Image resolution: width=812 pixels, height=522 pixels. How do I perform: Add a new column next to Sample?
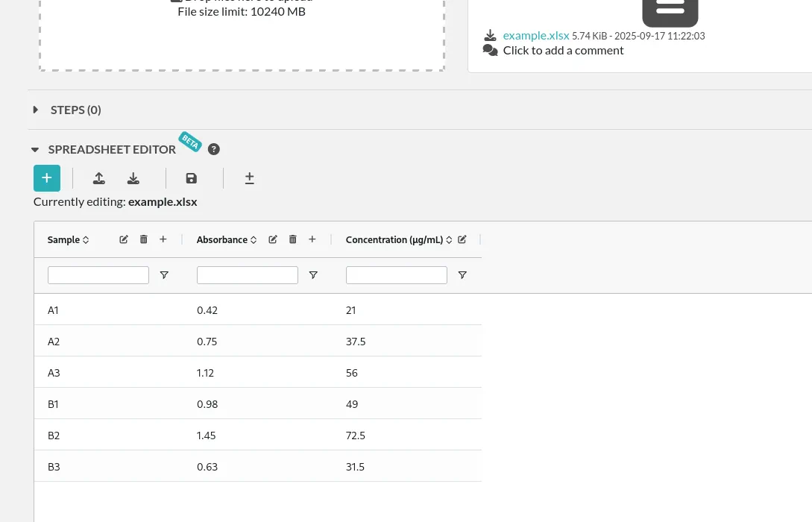(163, 239)
